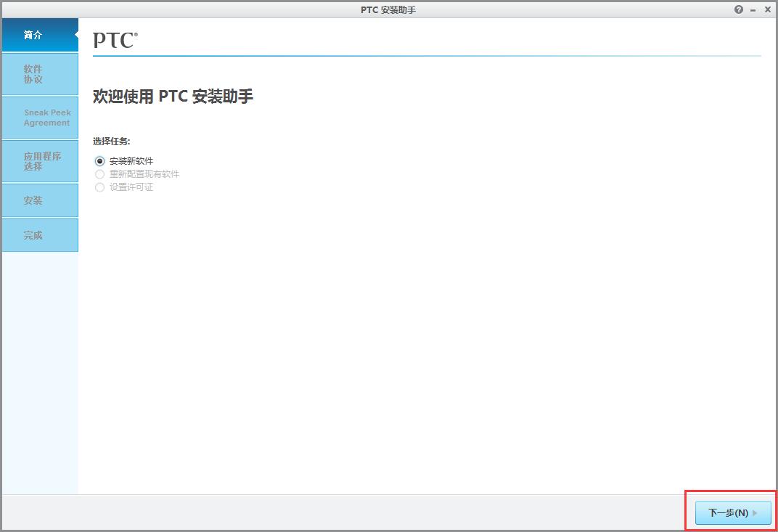Open the 简介 step tab

click(40, 35)
